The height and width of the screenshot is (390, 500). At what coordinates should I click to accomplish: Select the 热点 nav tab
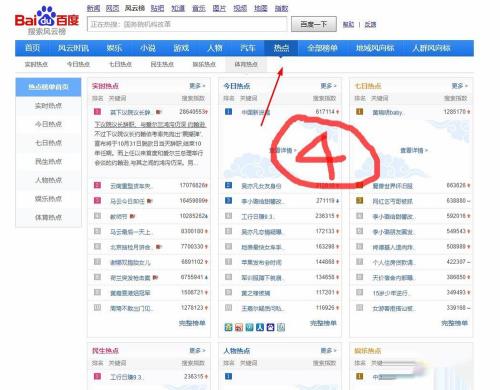click(x=281, y=48)
